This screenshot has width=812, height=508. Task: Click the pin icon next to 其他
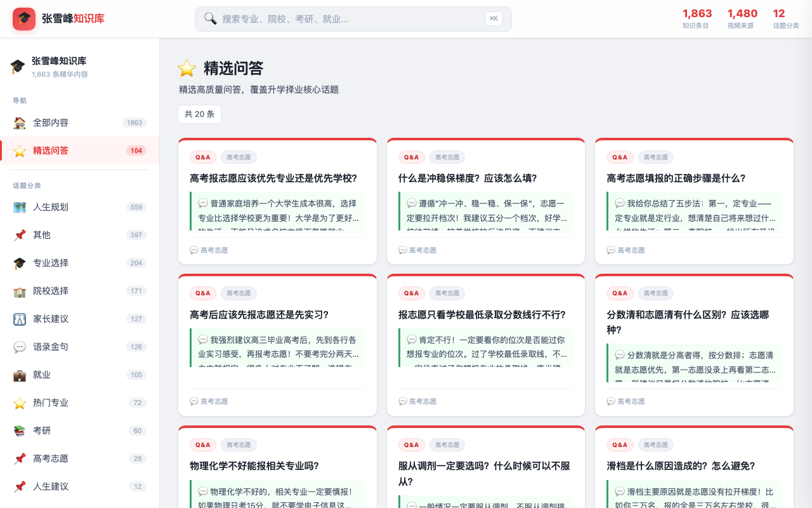20,235
